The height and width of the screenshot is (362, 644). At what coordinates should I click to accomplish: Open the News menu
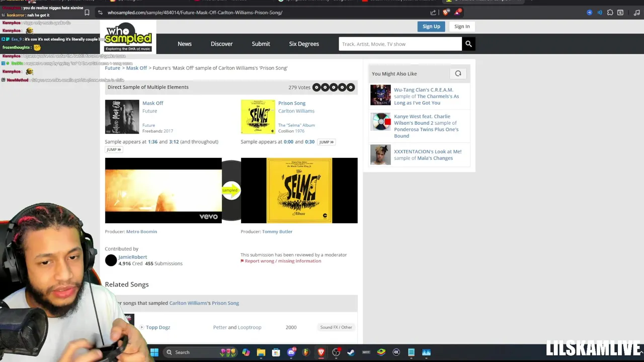[185, 44]
